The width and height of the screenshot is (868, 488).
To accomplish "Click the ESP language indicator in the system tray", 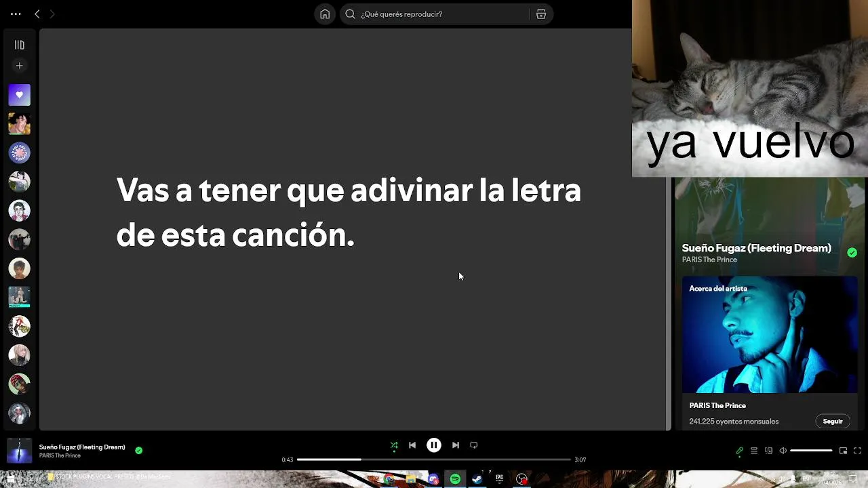I will coord(808,479).
